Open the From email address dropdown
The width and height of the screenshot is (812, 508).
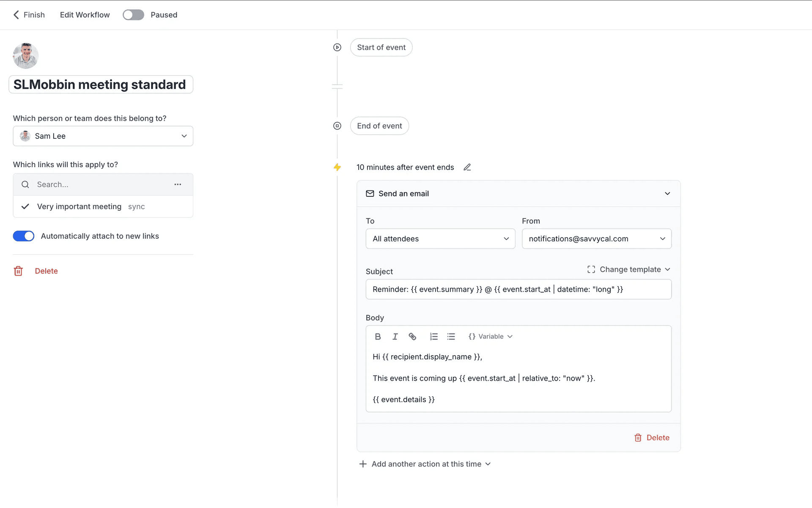tap(596, 239)
